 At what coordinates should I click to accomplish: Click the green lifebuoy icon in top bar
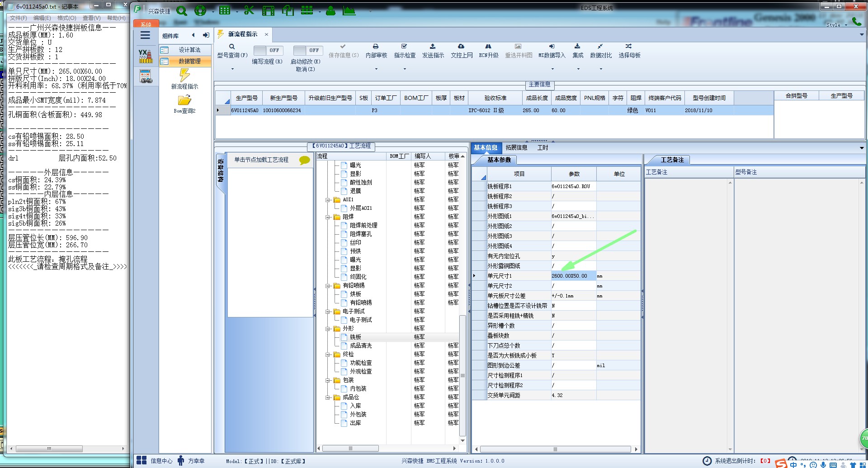[200, 10]
